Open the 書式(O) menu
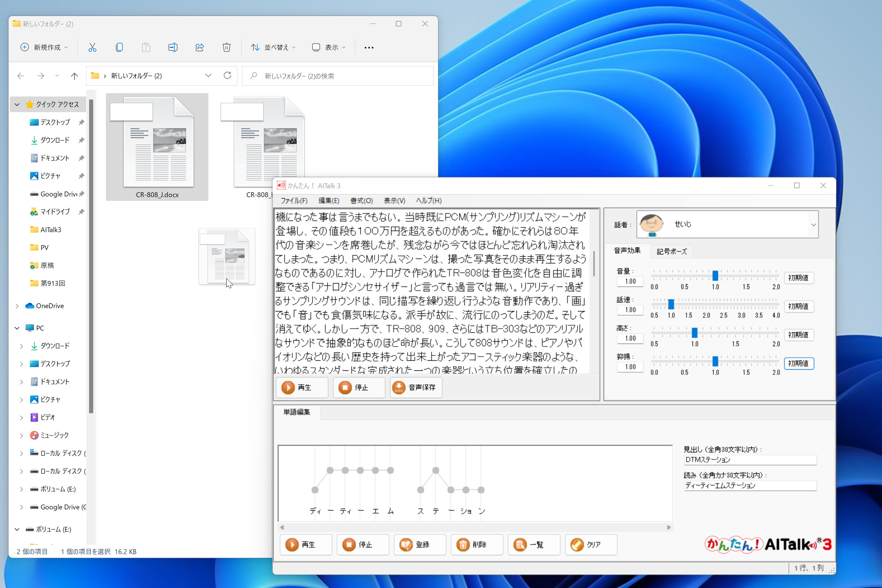Viewport: 882px width, 588px height. click(361, 200)
